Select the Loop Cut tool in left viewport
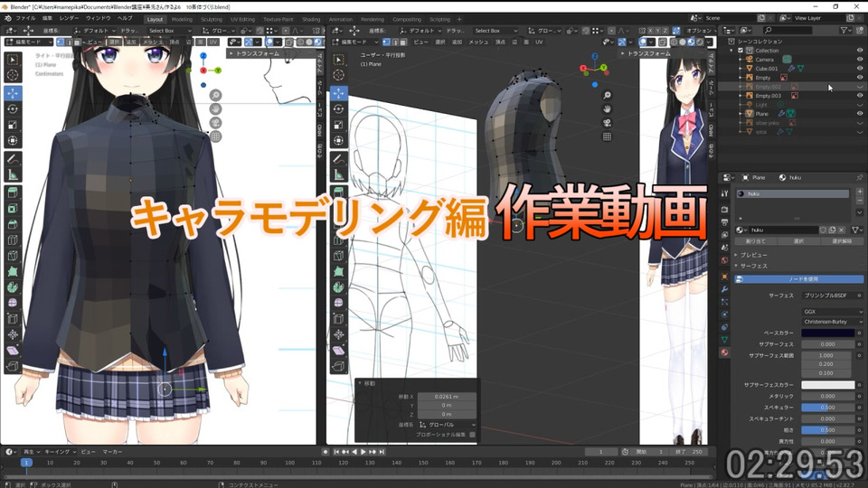Viewport: 868px width, 488px height. point(13,240)
